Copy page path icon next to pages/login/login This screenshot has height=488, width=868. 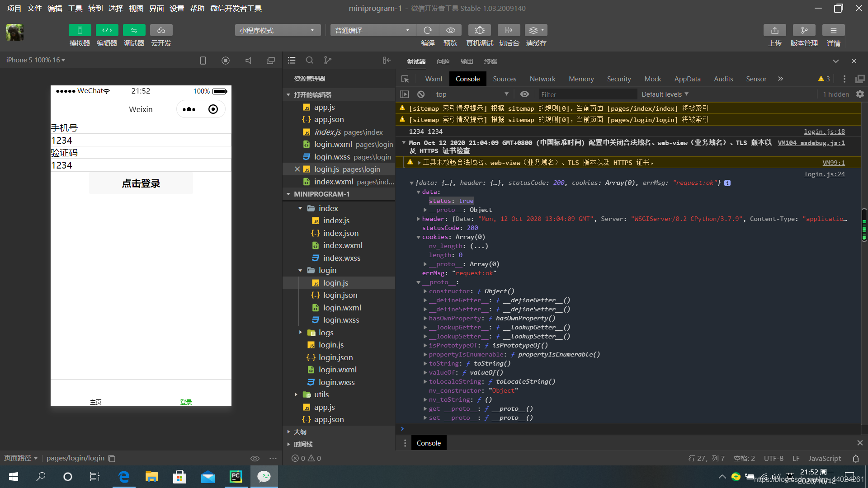point(112,459)
